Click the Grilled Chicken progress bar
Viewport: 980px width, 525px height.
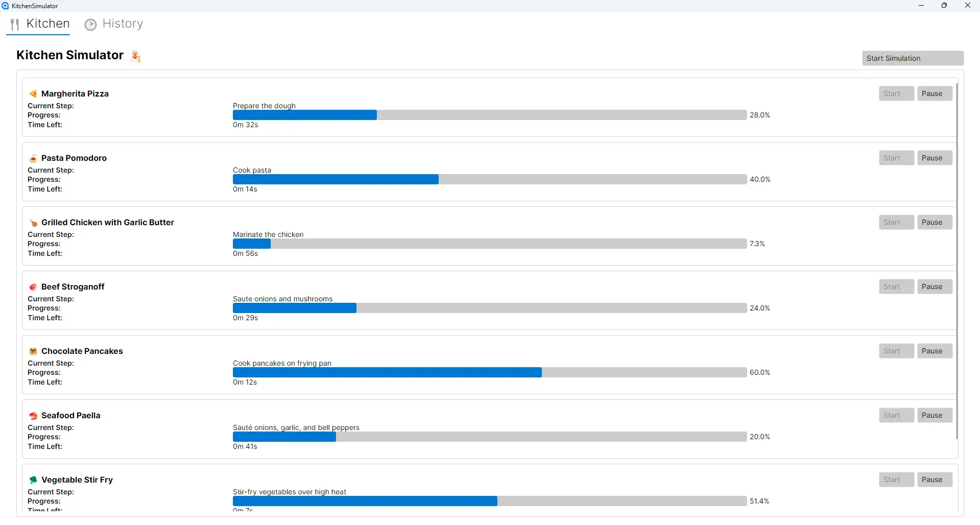click(x=489, y=244)
